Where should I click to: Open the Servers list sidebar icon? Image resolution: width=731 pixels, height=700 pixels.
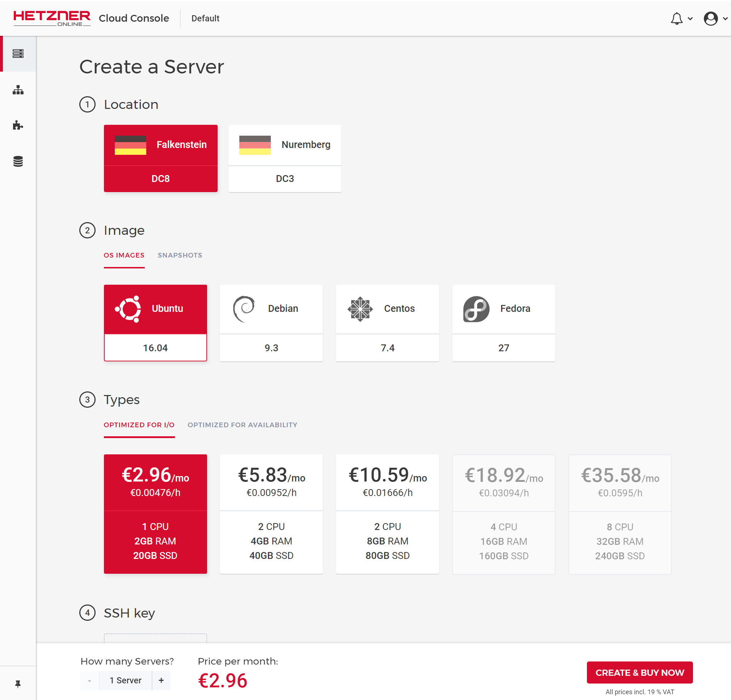point(18,54)
